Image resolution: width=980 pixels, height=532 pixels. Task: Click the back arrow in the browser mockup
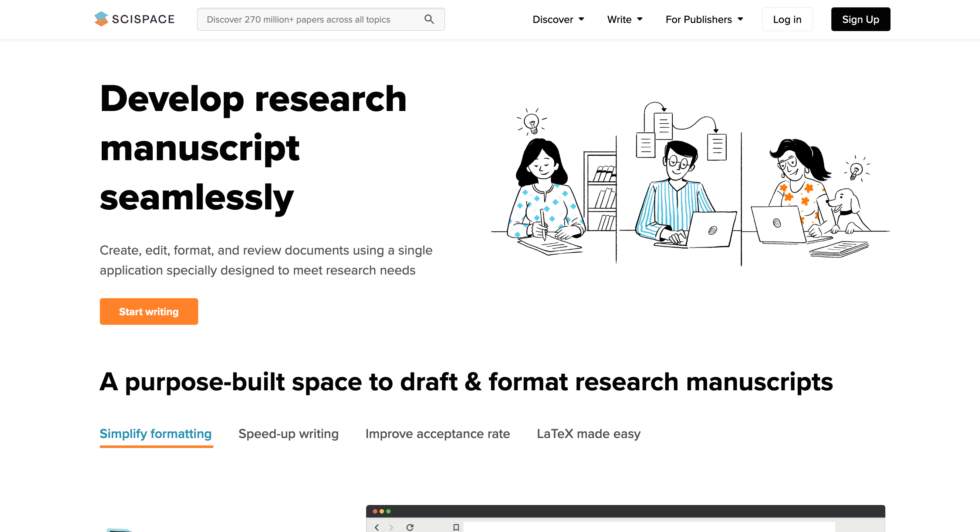coord(376,527)
